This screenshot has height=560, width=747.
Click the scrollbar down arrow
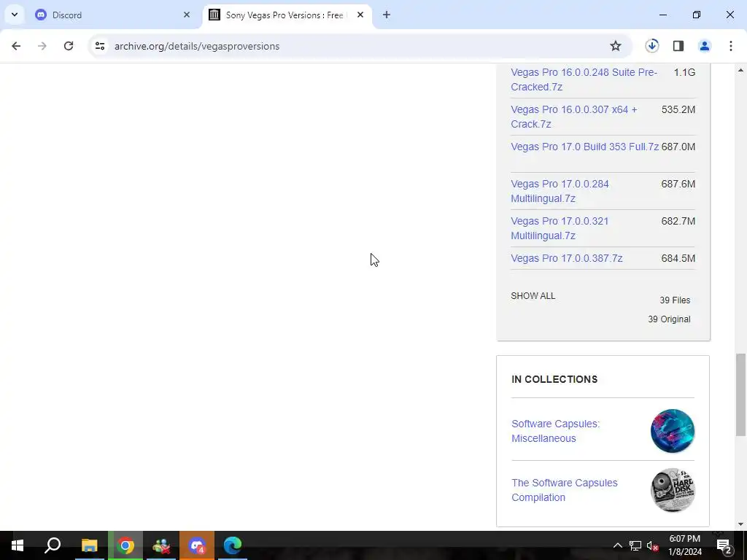[740, 524]
